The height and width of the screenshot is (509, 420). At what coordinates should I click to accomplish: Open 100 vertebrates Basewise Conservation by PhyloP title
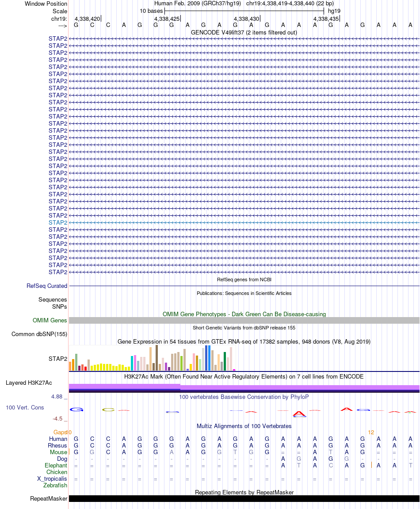[x=244, y=397]
